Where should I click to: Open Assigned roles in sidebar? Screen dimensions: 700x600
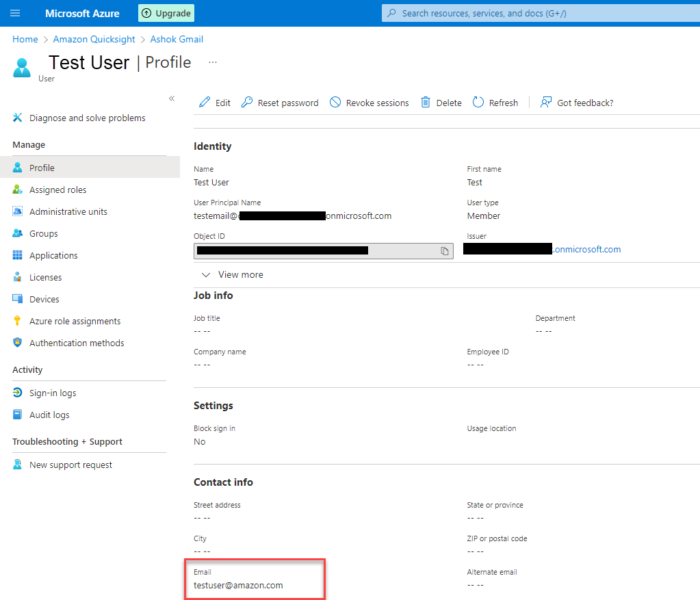tap(58, 190)
